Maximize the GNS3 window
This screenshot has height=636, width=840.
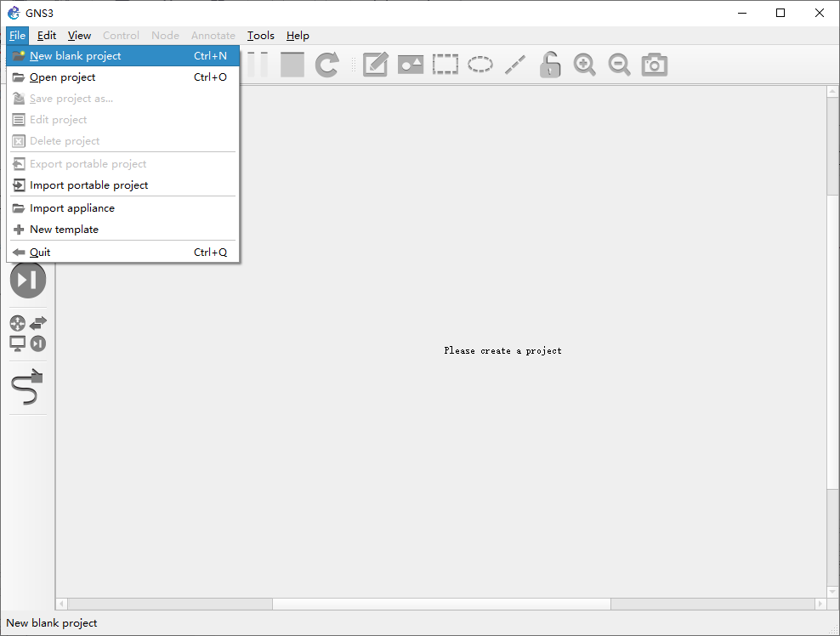click(780, 13)
